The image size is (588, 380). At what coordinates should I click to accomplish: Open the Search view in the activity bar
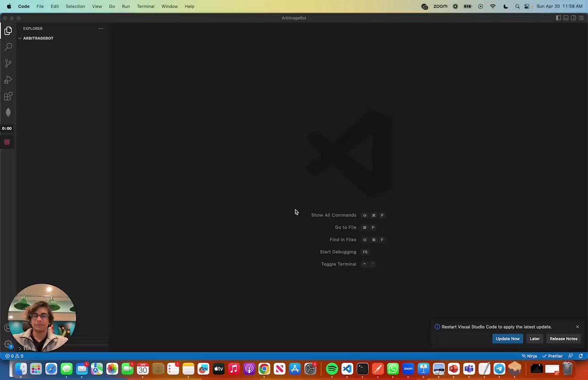tap(8, 47)
